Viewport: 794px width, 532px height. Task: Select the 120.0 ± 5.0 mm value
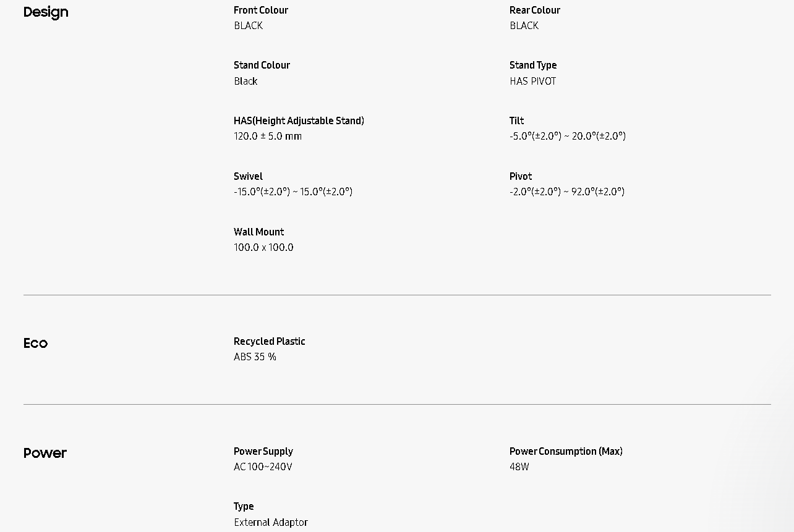coord(268,136)
